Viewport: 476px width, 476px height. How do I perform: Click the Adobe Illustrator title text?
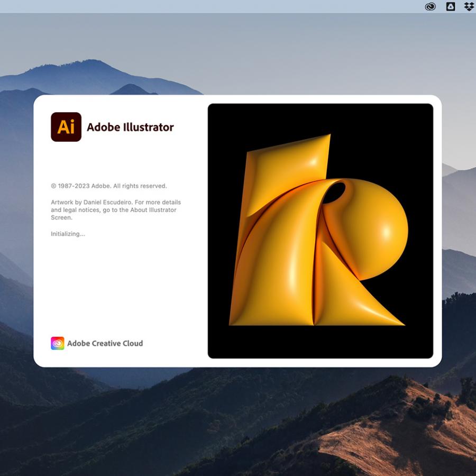click(x=131, y=127)
